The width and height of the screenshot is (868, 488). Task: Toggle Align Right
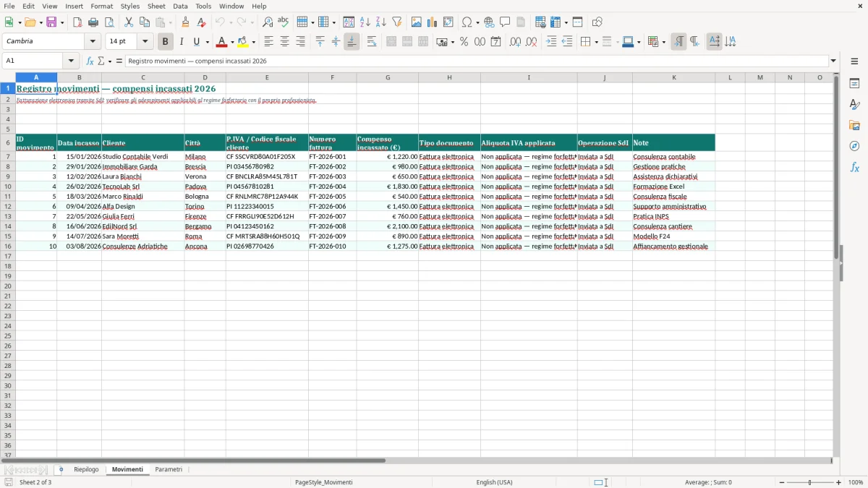301,42
